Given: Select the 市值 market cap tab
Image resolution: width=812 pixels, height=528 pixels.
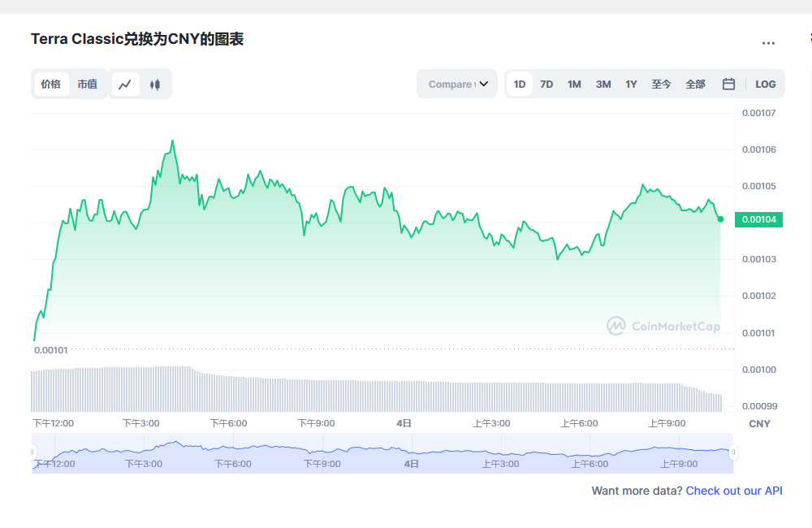Looking at the screenshot, I should pyautogui.click(x=88, y=84).
